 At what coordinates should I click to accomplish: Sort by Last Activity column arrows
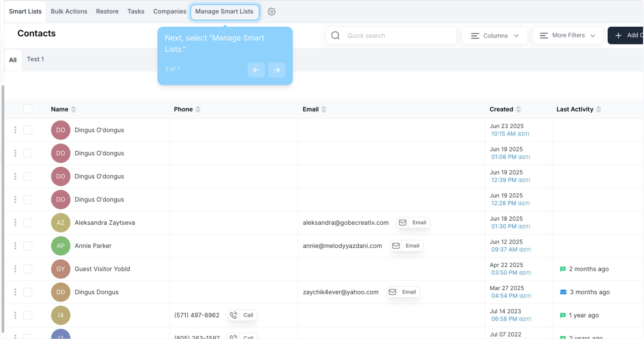tap(599, 109)
